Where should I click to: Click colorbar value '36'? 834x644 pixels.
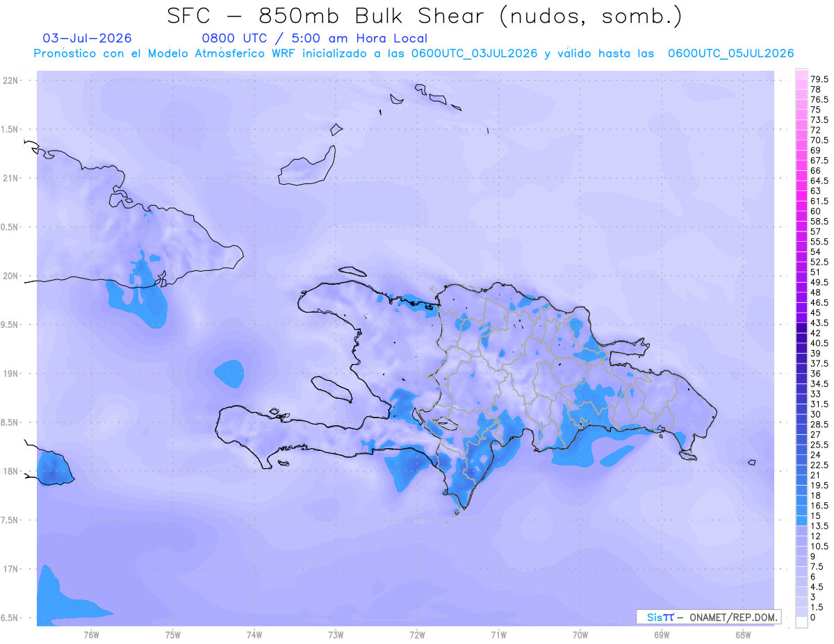click(x=816, y=374)
